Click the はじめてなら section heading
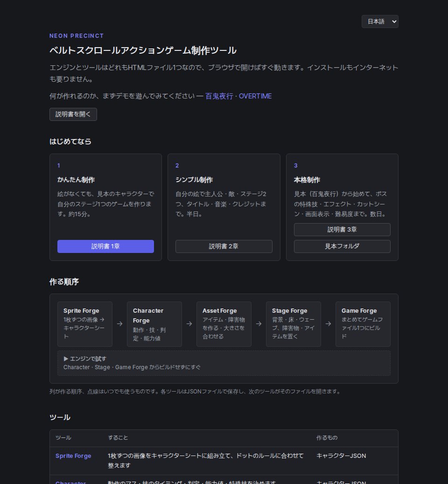 pyautogui.click(x=70, y=142)
